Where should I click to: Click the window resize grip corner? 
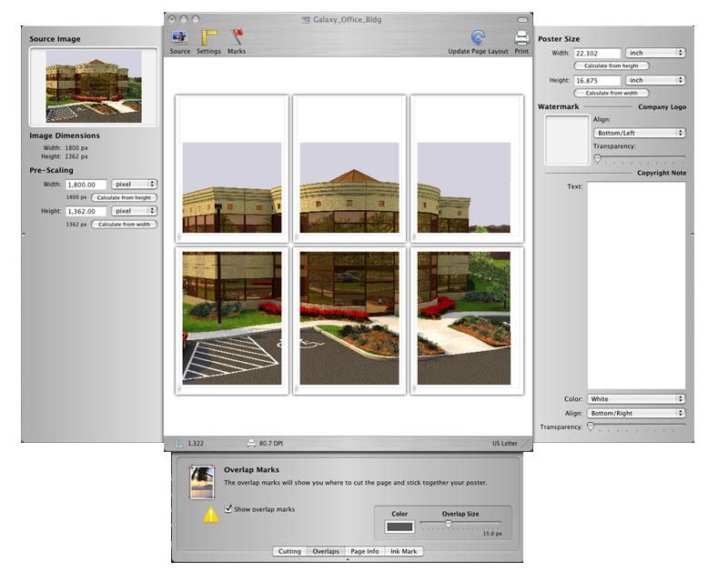tap(527, 445)
